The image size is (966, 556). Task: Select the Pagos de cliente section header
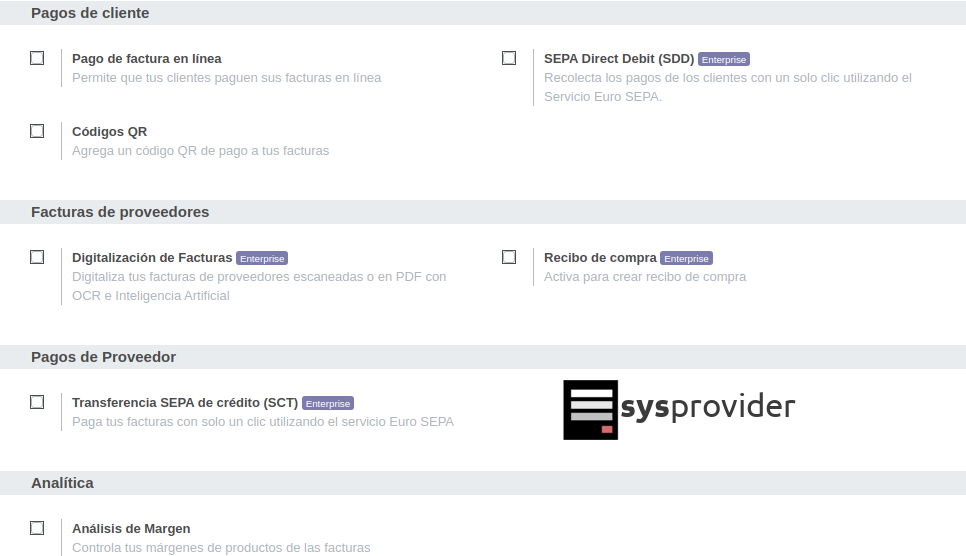point(90,13)
